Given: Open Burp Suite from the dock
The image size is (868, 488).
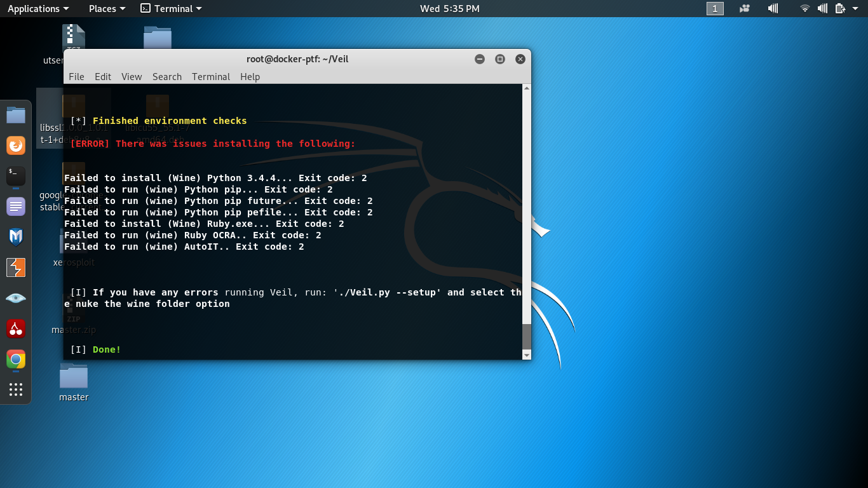Looking at the screenshot, I should pyautogui.click(x=16, y=267).
